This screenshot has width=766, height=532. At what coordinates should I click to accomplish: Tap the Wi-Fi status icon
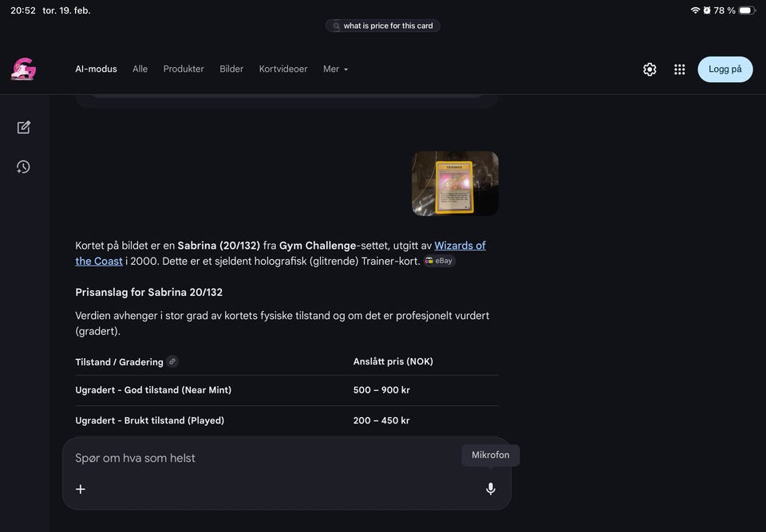click(695, 10)
